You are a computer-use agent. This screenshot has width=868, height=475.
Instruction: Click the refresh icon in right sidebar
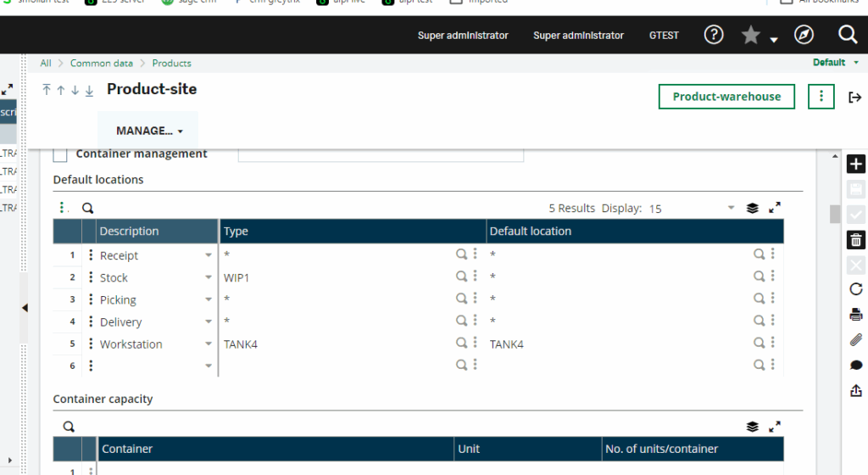click(x=855, y=289)
